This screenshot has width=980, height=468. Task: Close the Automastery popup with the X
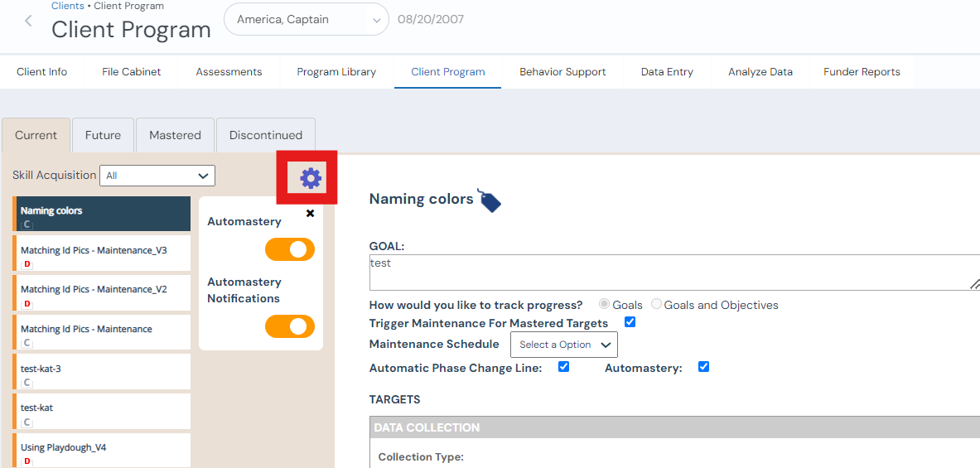pyautogui.click(x=311, y=214)
